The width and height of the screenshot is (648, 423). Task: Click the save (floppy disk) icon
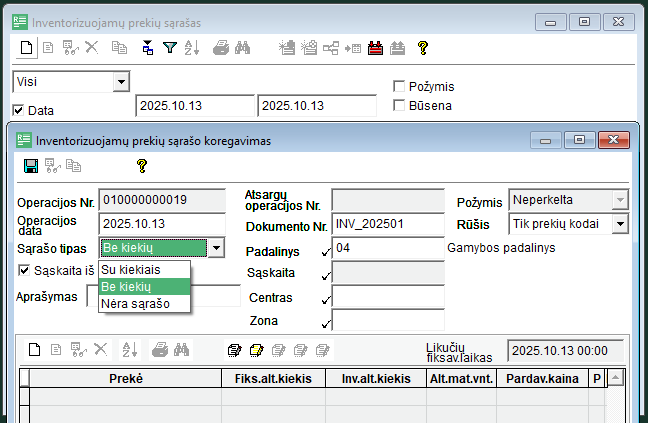tap(31, 166)
